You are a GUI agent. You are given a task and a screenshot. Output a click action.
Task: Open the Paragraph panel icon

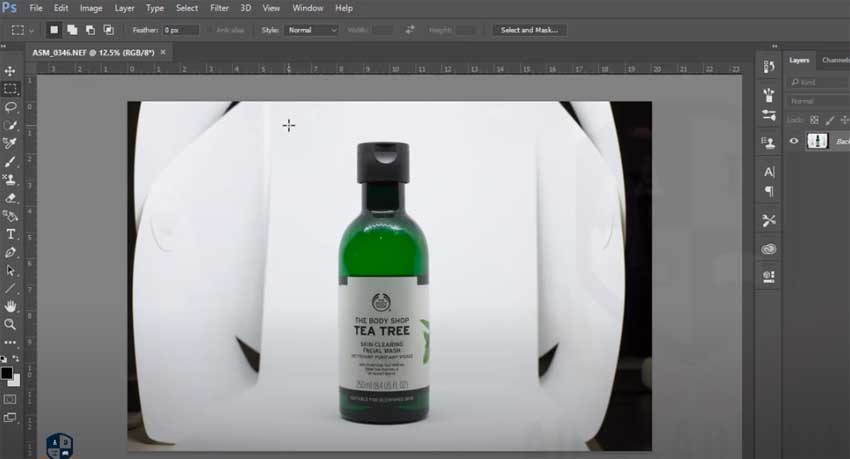769,191
